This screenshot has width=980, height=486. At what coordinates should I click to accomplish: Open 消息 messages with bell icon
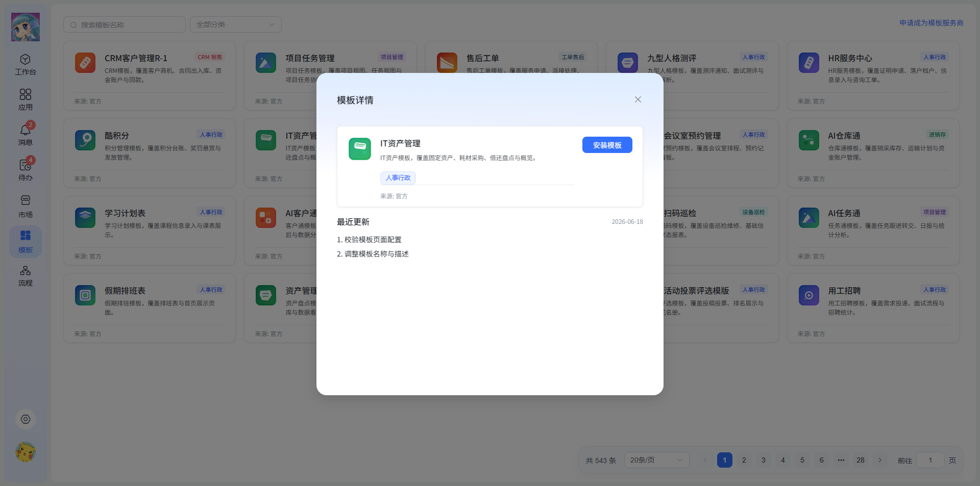26,135
